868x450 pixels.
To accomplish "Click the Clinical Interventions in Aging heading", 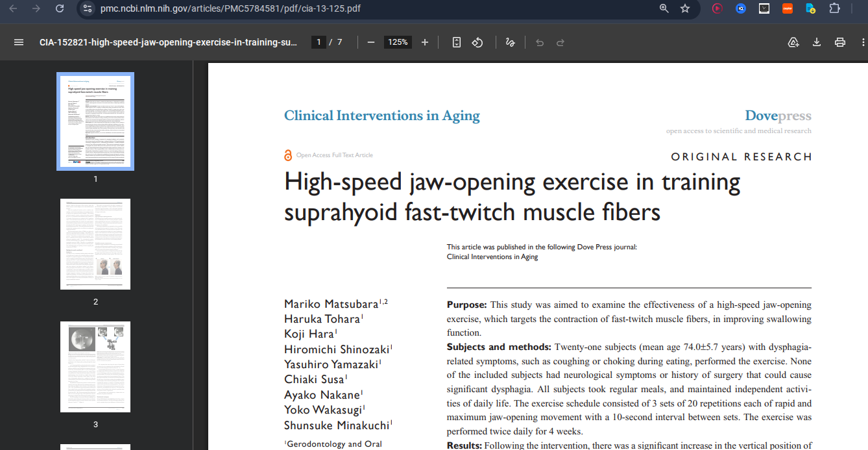I will click(382, 116).
